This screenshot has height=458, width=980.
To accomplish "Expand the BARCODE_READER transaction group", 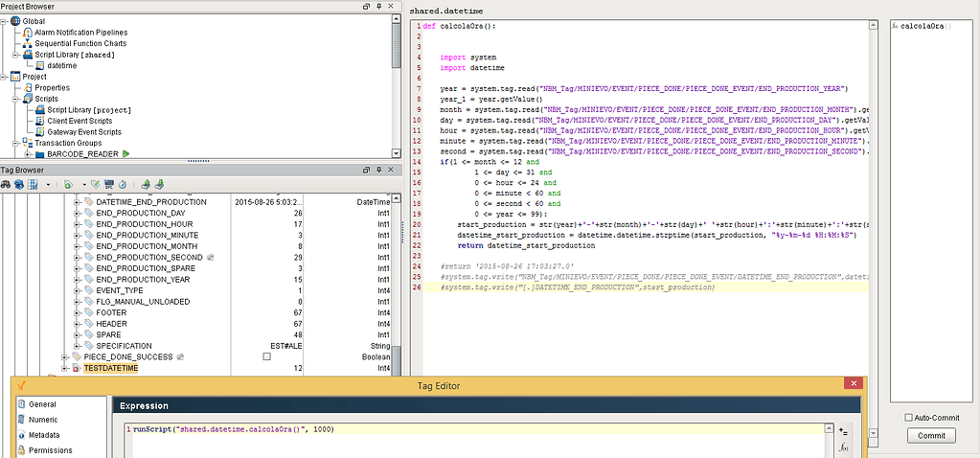I will pos(28,153).
